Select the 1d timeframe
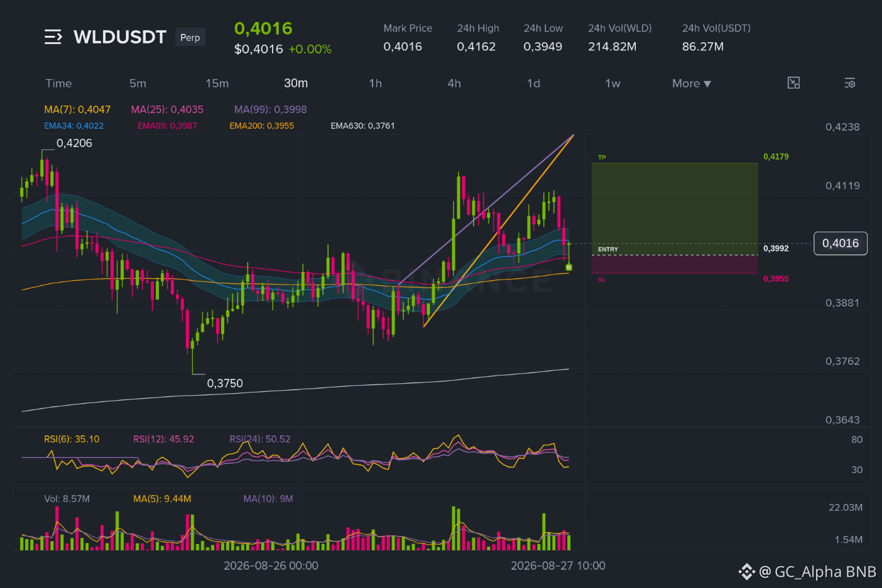The image size is (882, 588). point(533,84)
